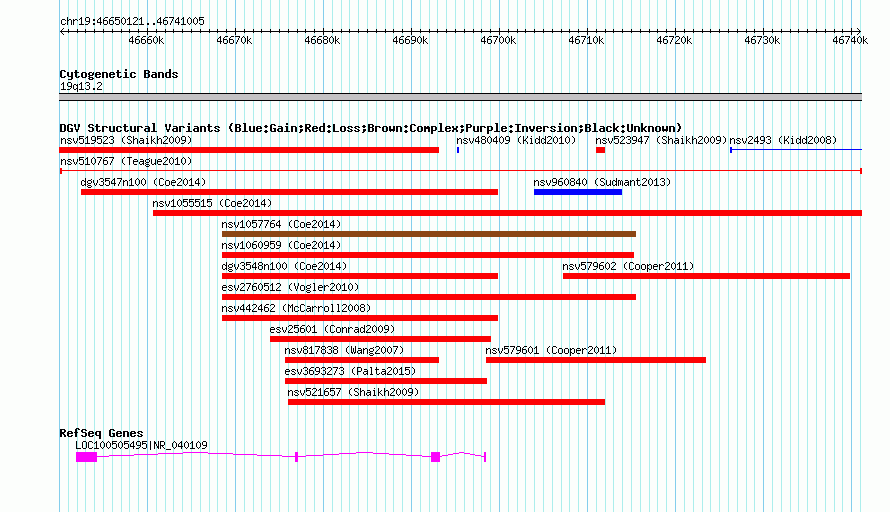
Task: Click the short red nsv523947 bar
Action: 601,150
